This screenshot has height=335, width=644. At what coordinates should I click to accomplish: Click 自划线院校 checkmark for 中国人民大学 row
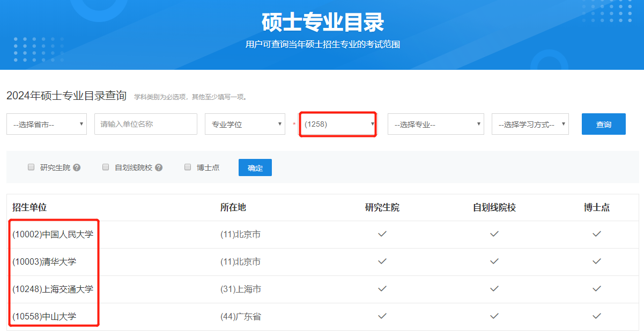(494, 234)
